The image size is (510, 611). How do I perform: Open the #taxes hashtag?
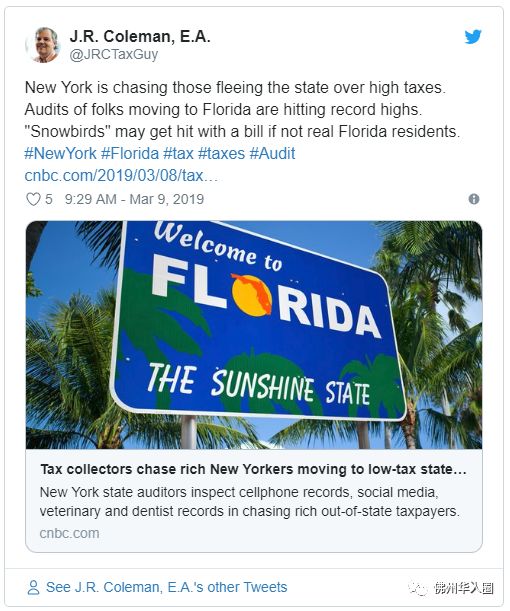pyautogui.click(x=221, y=154)
